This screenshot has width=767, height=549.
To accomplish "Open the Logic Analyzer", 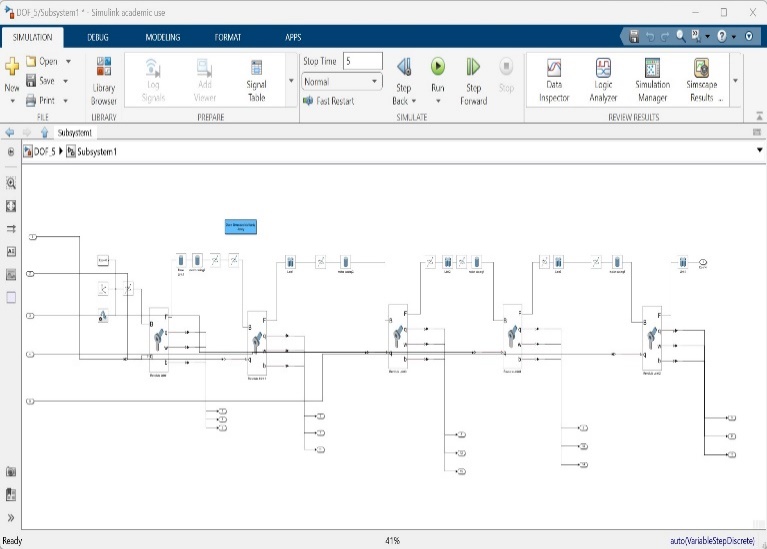I will tap(603, 81).
